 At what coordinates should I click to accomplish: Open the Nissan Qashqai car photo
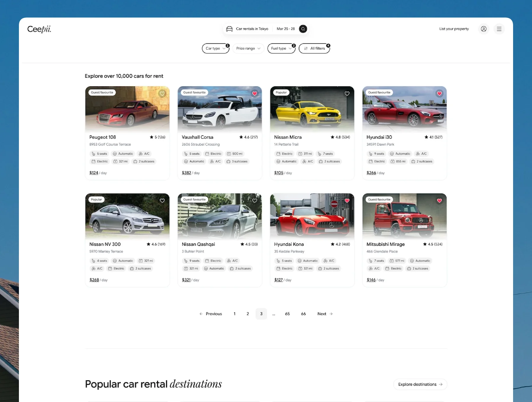pos(220,216)
